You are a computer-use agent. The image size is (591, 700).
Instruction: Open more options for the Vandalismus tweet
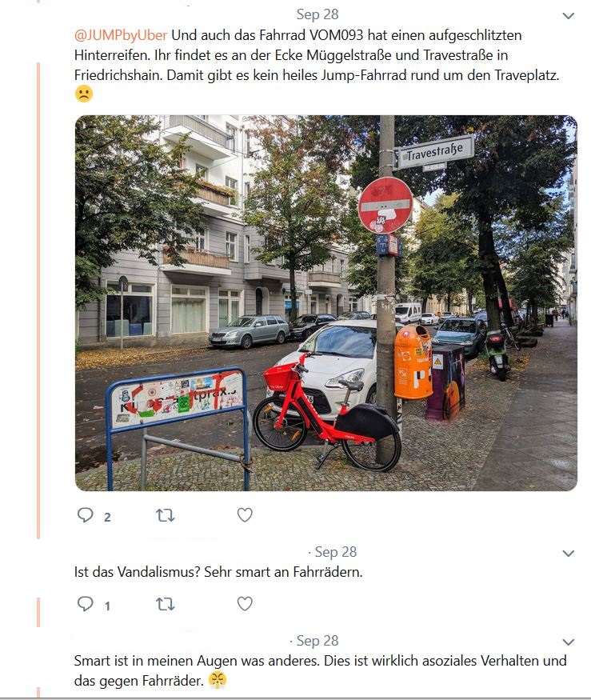click(569, 554)
